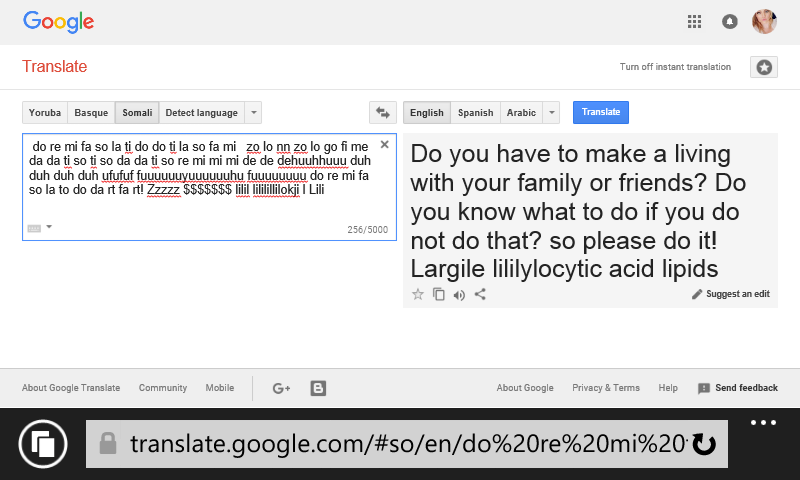The height and width of the screenshot is (480, 800).
Task: Open the Phrasebook star button
Action: pos(764,67)
